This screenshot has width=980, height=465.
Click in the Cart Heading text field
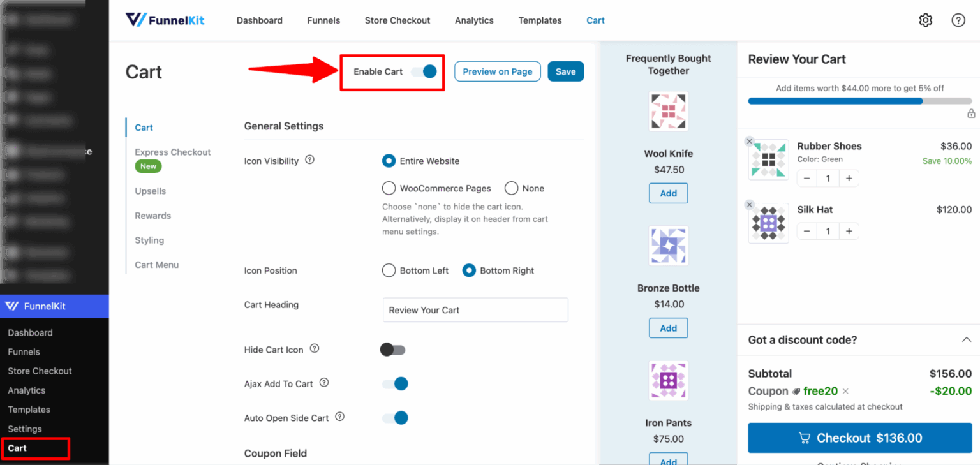(475, 310)
